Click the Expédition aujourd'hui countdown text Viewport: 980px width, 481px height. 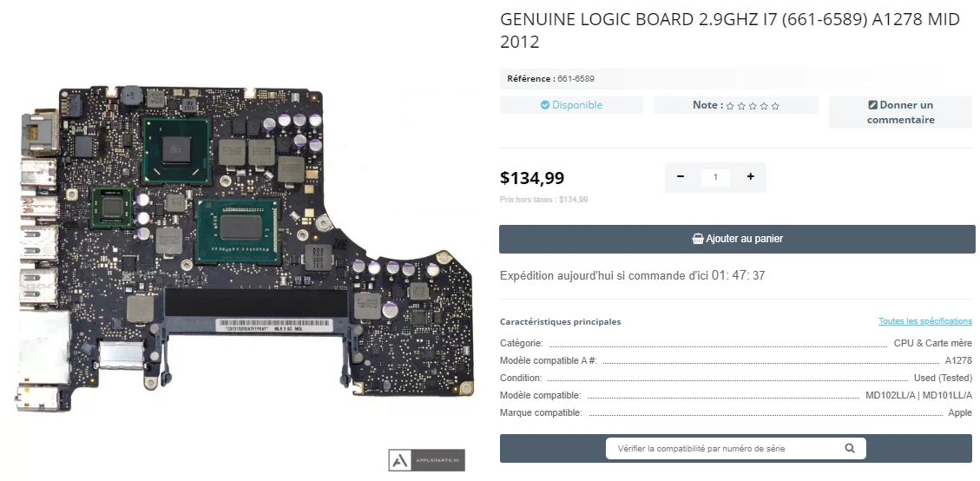tap(633, 275)
